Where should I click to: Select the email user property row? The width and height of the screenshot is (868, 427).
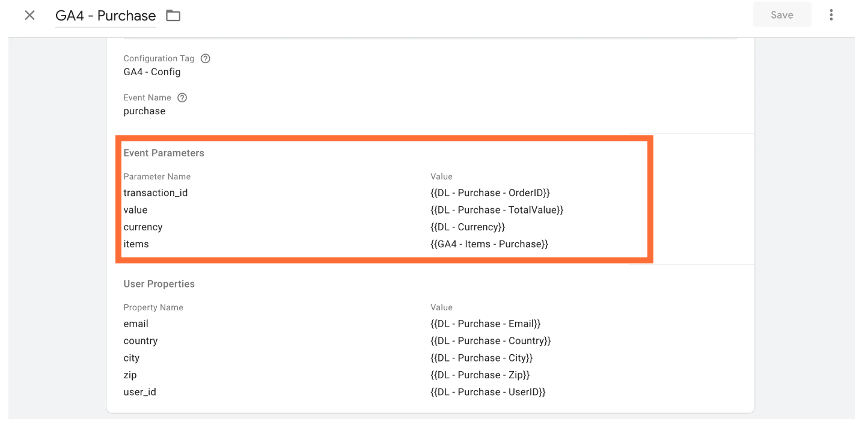point(136,324)
